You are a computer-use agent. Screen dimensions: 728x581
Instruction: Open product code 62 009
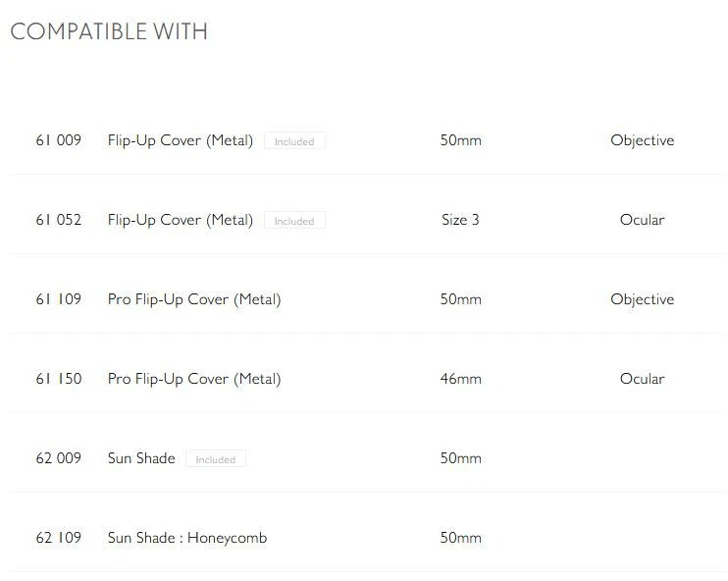pyautogui.click(x=59, y=458)
